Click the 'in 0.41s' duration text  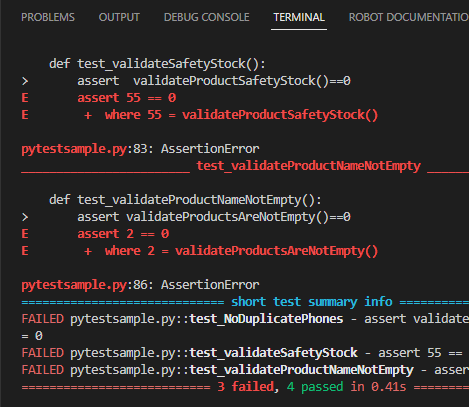coord(378,387)
